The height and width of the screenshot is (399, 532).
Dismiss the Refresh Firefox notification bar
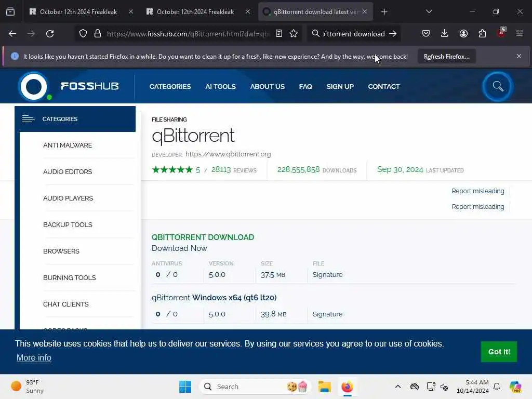pyautogui.click(x=519, y=56)
